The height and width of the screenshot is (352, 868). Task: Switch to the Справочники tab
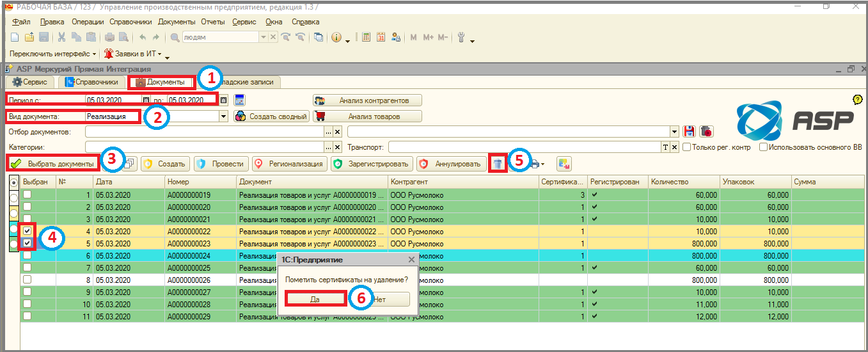[x=91, y=82]
